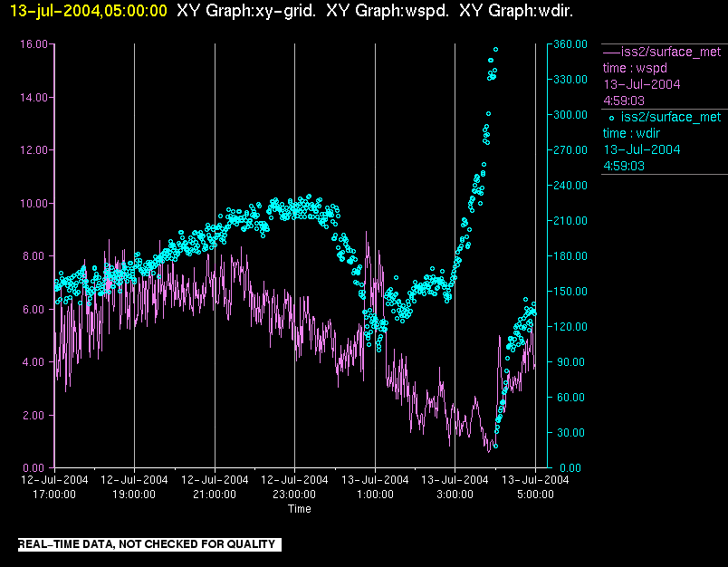The image size is (728, 567).
Task: Select the 'XY Graph:wdir.' title text
Action: (516, 11)
